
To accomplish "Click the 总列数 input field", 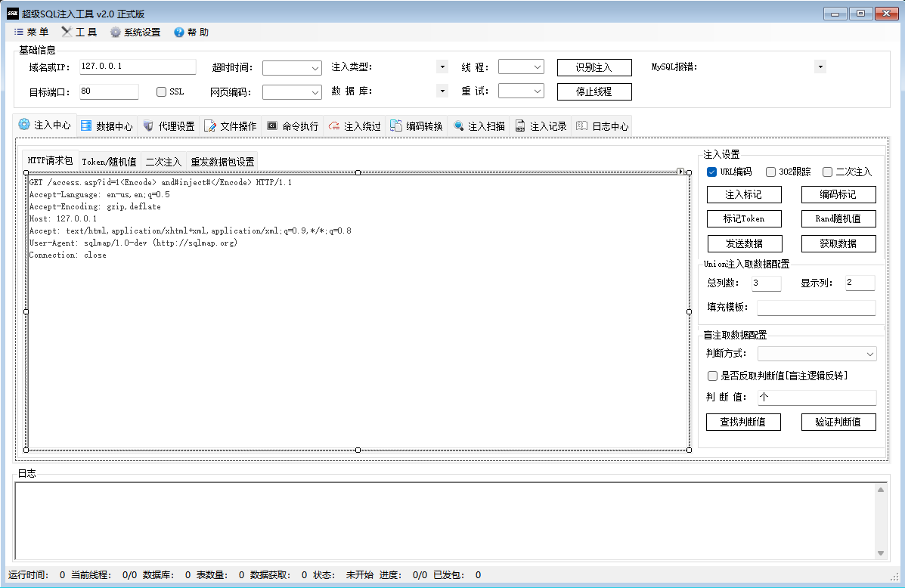I will [767, 283].
